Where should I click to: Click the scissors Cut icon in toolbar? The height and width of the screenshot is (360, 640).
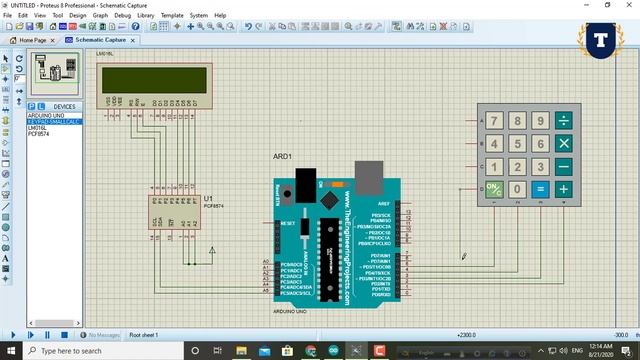pos(272,27)
